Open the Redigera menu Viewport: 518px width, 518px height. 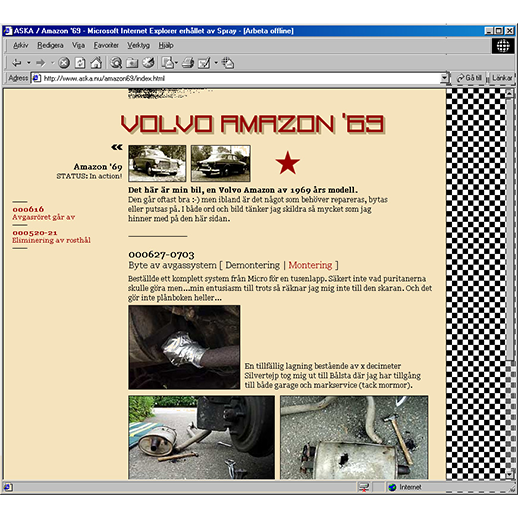(50, 45)
